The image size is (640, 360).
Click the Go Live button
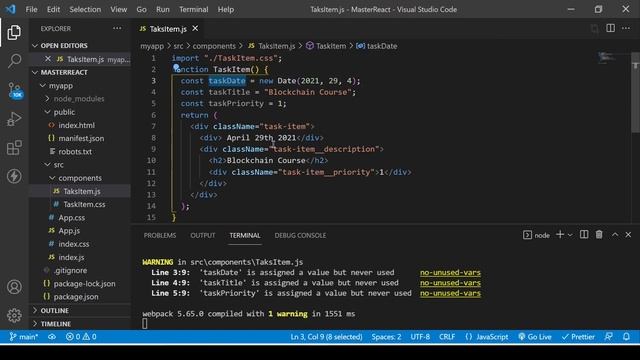pos(535,337)
